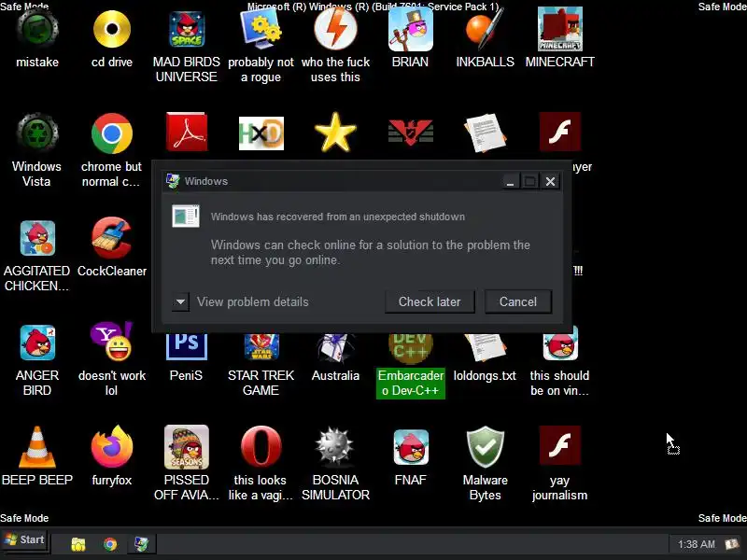Launch the MINECRAFT desktop icon
747x560 pixels.
[559, 30]
